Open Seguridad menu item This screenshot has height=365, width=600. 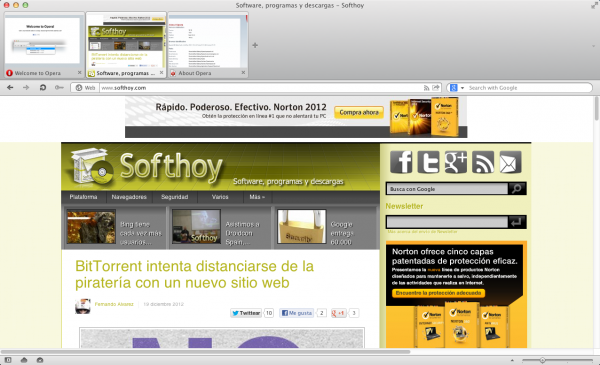pyautogui.click(x=174, y=197)
